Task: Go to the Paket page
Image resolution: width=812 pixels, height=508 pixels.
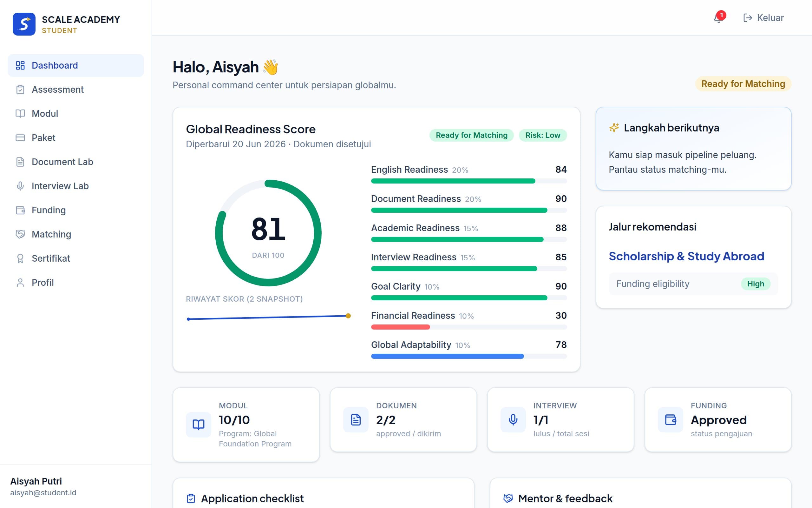Action: pyautogui.click(x=76, y=138)
